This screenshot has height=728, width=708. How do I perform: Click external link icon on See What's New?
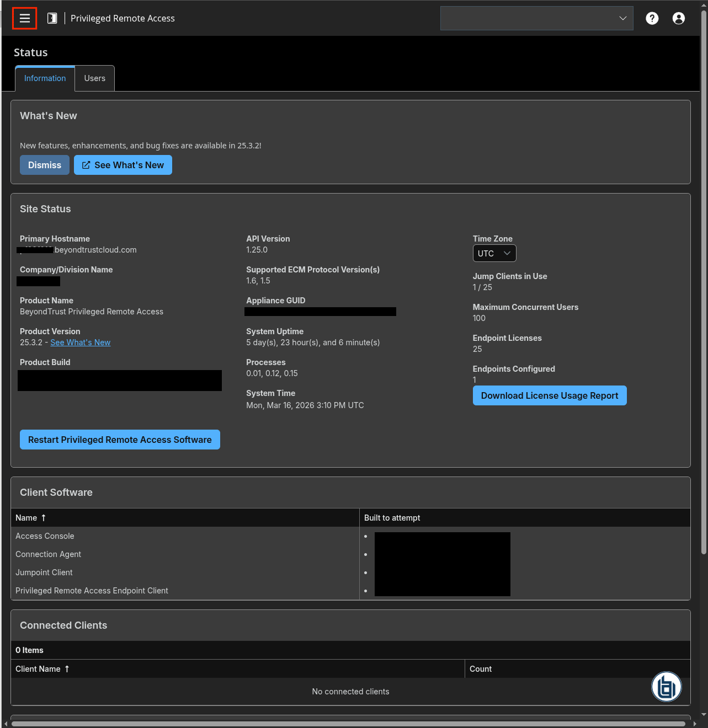86,165
